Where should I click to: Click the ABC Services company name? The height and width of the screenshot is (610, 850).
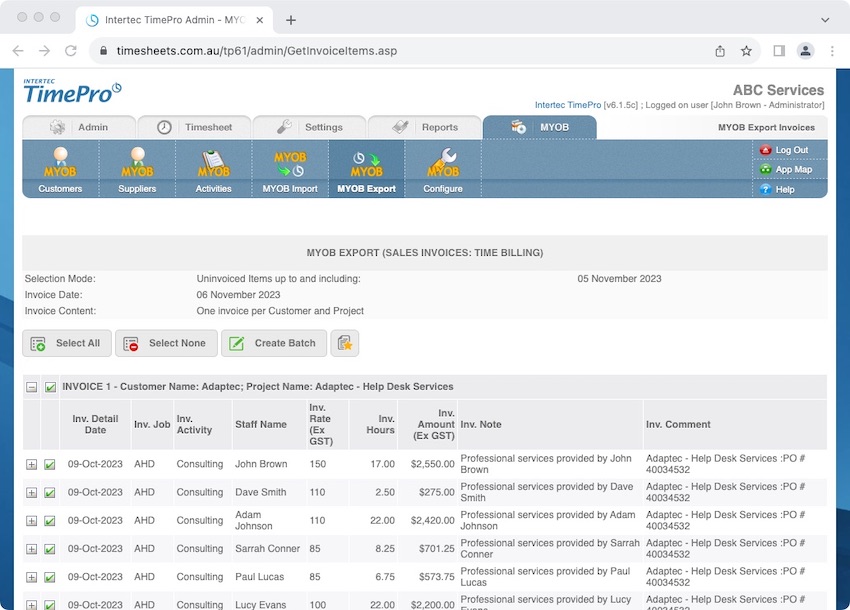point(778,90)
